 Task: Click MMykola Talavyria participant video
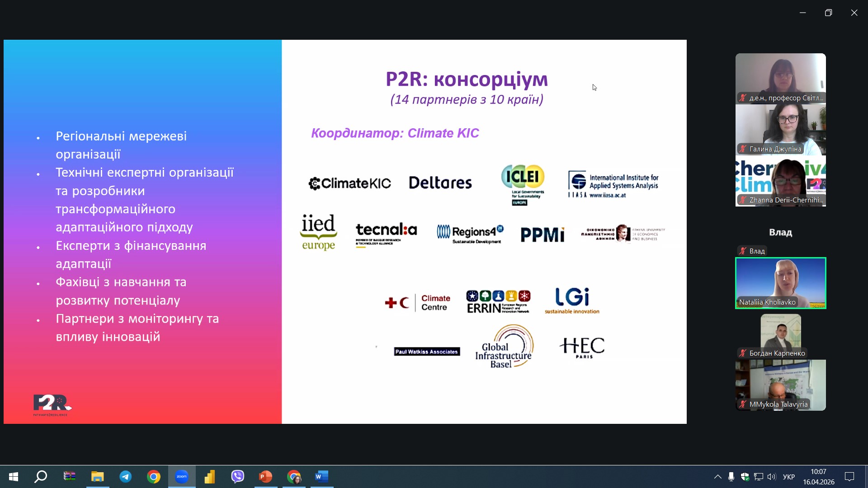(x=780, y=385)
